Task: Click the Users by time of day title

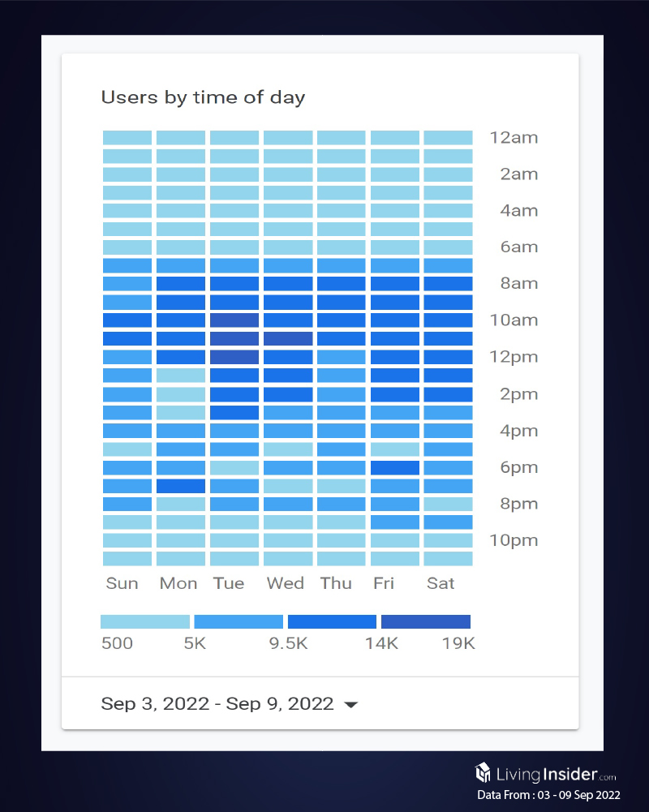Action: click(x=203, y=98)
